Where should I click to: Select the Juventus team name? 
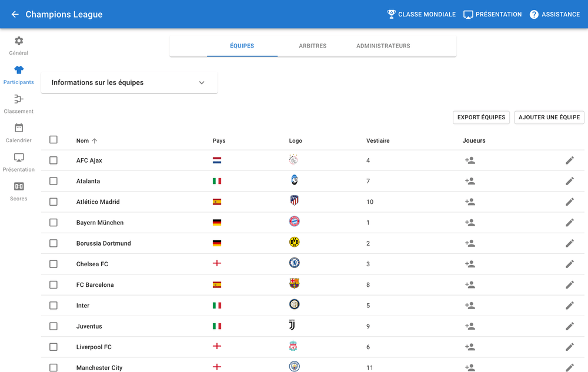[x=89, y=326]
